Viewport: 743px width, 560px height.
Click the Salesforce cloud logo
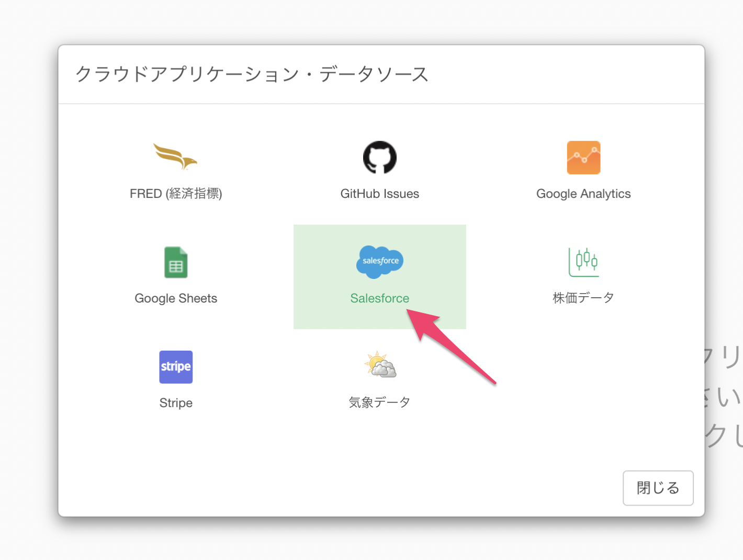[380, 262]
